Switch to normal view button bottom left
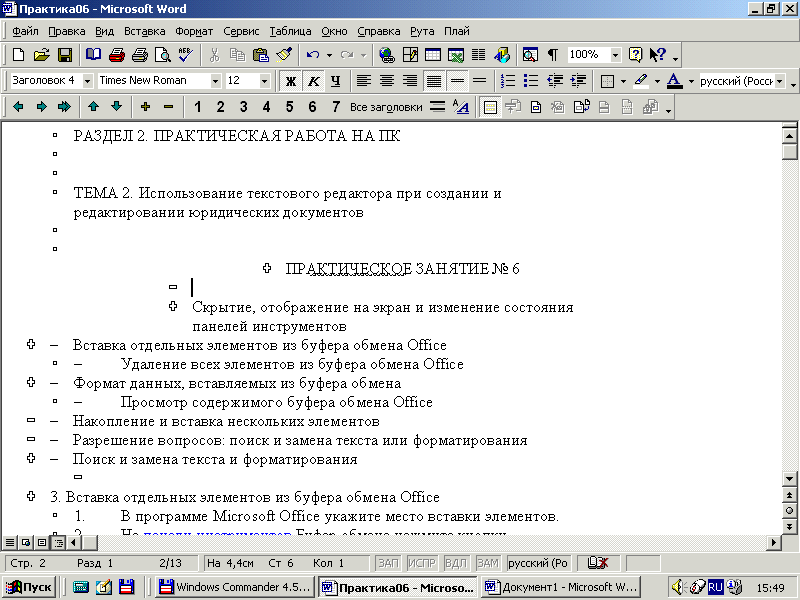Viewport: 800px width, 600px height. (9, 542)
